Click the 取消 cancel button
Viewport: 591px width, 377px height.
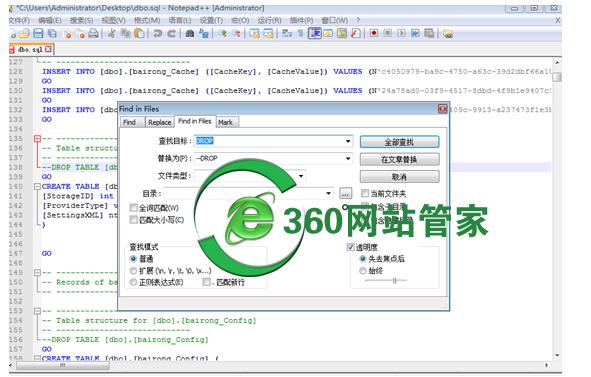point(400,176)
